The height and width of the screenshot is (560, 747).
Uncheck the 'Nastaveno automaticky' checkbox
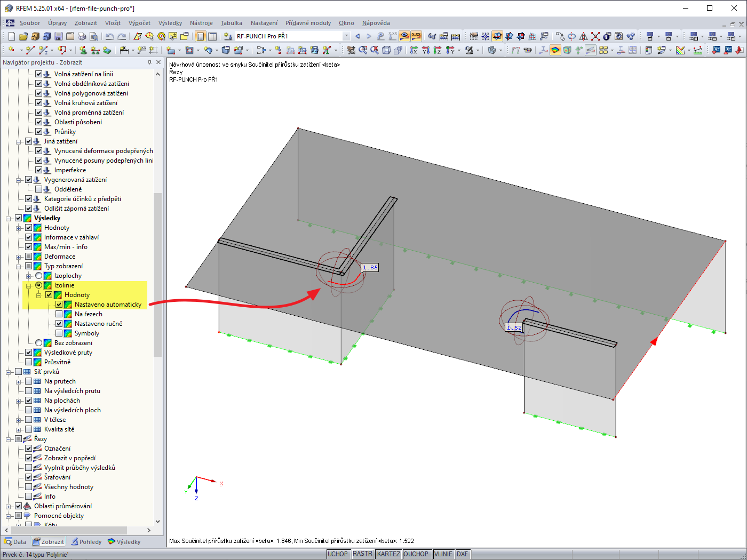[59, 305]
